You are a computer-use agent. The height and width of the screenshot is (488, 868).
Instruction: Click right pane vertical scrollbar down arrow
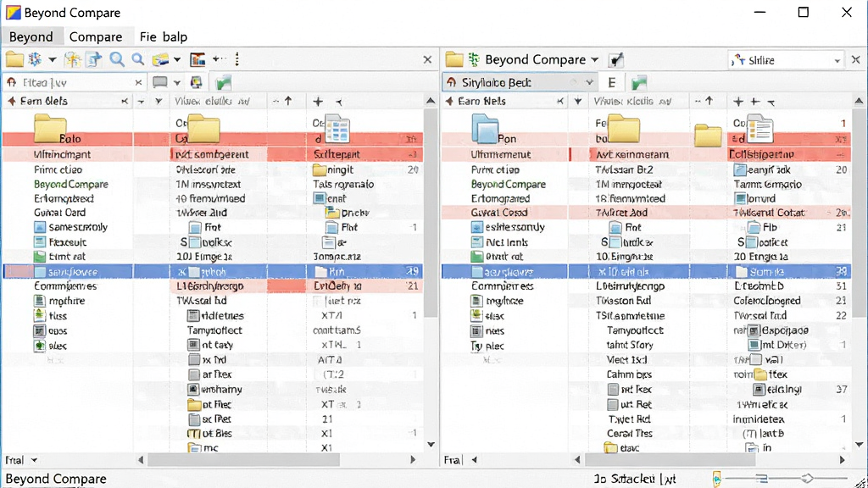point(859,444)
